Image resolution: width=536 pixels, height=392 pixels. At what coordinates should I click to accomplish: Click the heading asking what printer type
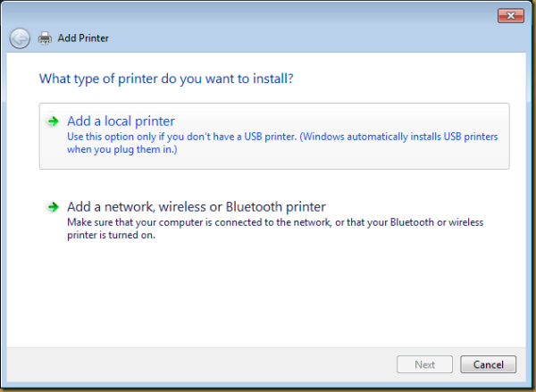pyautogui.click(x=167, y=79)
